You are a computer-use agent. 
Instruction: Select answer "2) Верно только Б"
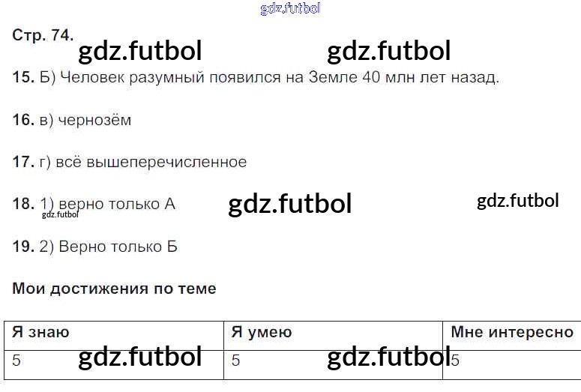[x=107, y=247]
